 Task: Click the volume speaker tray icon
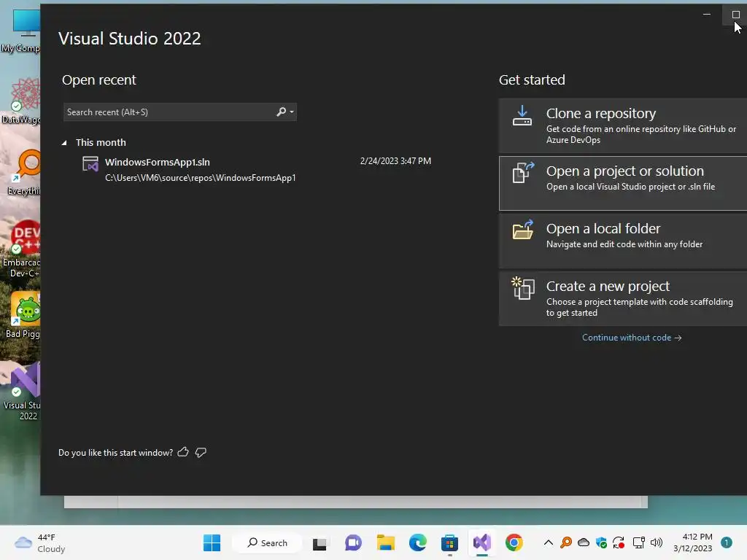[657, 542]
